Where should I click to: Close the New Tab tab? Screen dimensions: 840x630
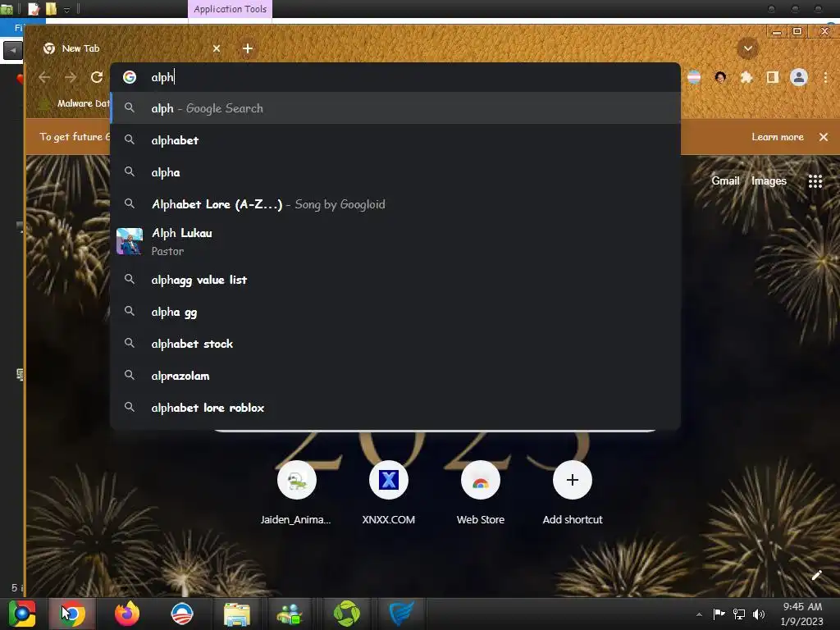pos(217,48)
